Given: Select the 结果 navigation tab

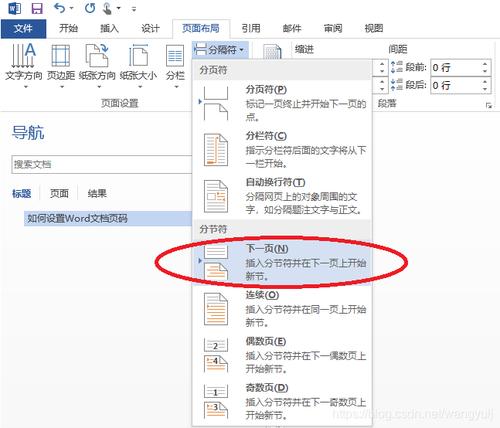Looking at the screenshot, I should [x=97, y=193].
